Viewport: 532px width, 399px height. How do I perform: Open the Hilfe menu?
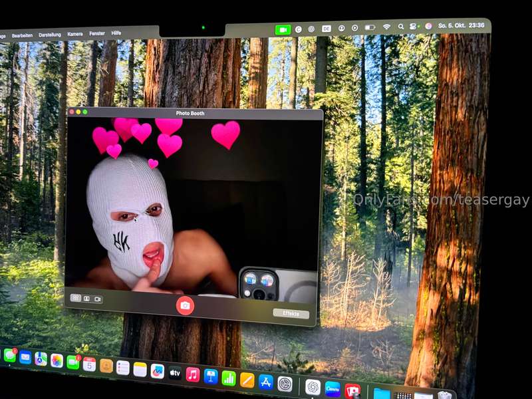click(116, 33)
